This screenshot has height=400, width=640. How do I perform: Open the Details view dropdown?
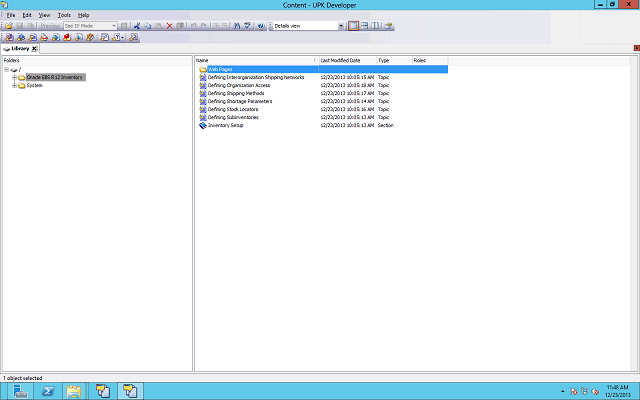(341, 25)
